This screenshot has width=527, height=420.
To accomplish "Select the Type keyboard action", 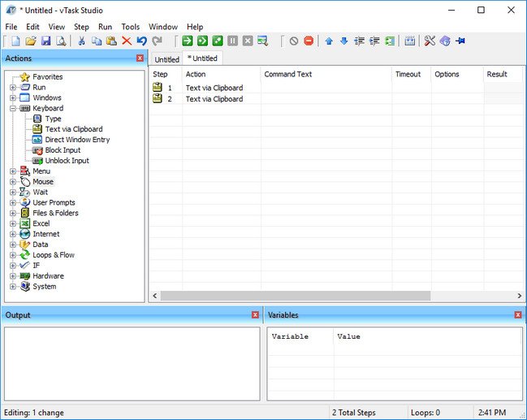I will (x=53, y=119).
